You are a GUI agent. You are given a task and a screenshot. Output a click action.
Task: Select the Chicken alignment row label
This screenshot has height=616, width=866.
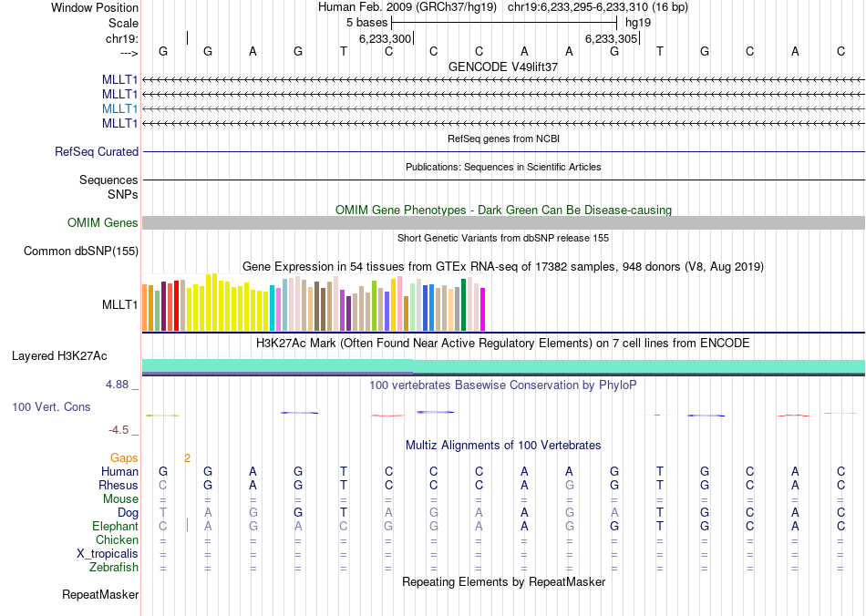click(117, 539)
